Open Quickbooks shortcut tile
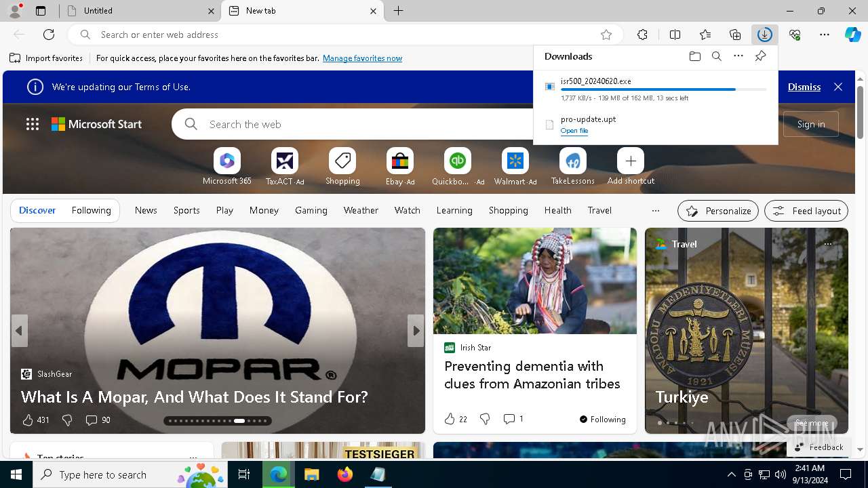Image resolution: width=868 pixels, height=488 pixels. point(458,167)
